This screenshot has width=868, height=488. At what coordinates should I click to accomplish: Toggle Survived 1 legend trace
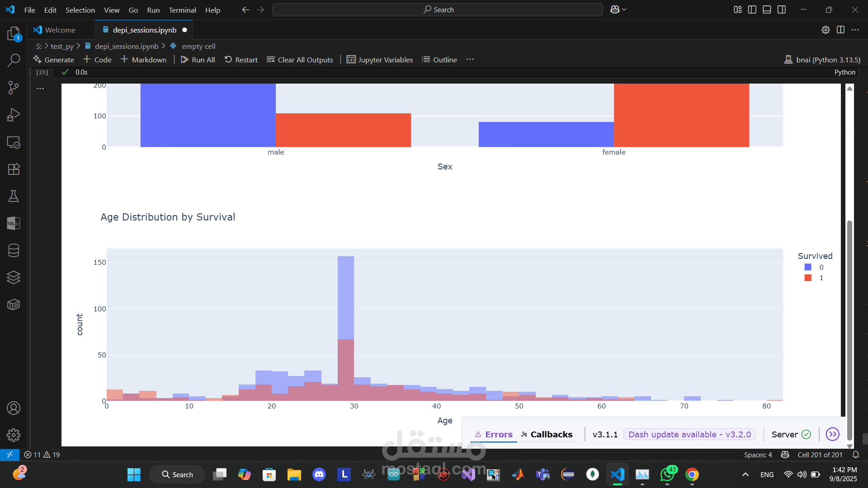coord(814,277)
